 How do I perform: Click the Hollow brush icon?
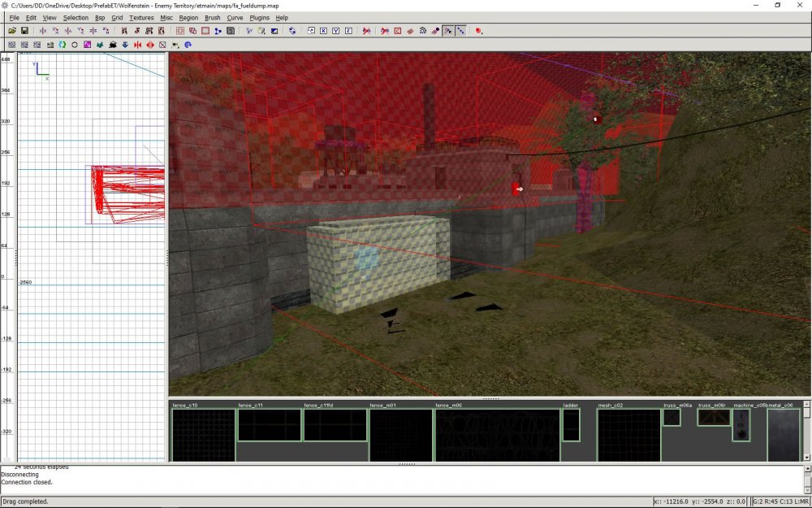(205, 31)
